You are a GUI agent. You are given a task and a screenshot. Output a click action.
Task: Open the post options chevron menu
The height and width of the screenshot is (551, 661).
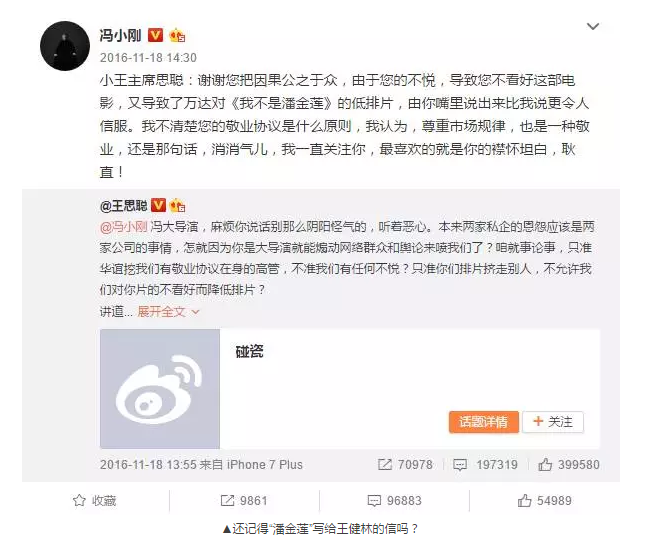click(593, 27)
